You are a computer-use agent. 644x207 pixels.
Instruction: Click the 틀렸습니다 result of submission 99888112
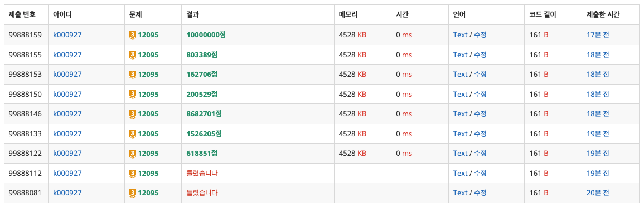point(202,173)
